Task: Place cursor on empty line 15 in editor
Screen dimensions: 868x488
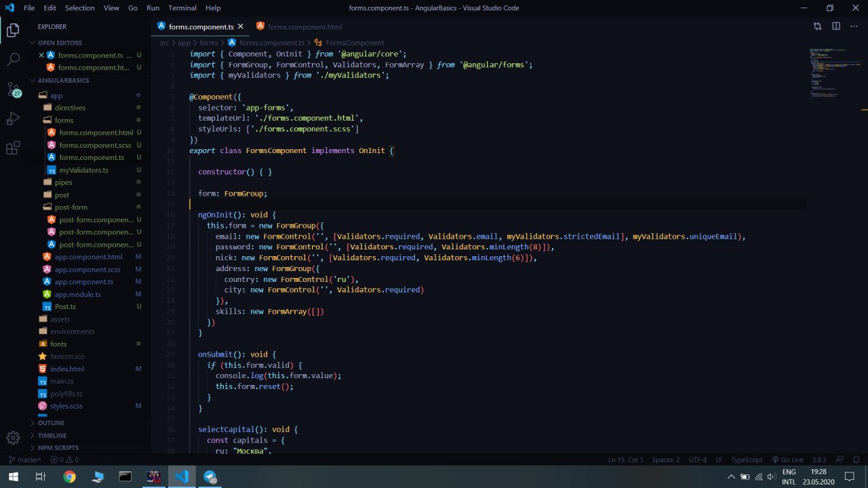Action: pos(498,204)
